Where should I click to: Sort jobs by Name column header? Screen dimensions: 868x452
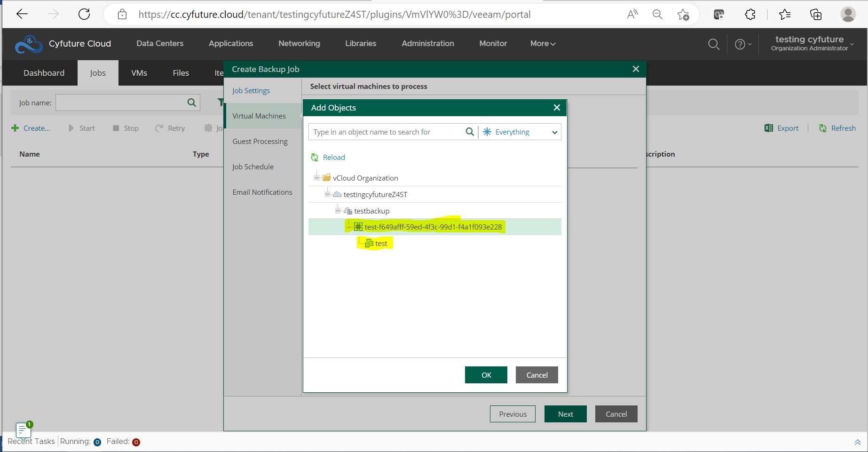point(30,154)
